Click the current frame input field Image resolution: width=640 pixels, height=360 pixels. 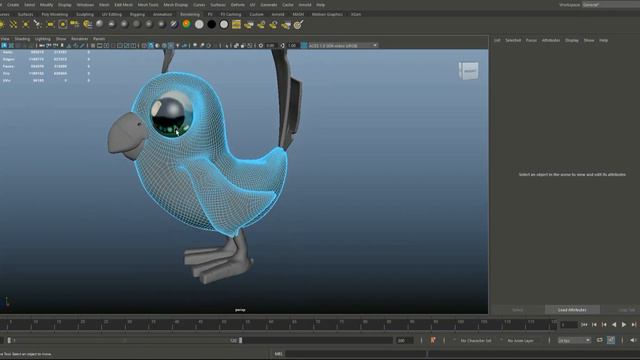[569, 325]
